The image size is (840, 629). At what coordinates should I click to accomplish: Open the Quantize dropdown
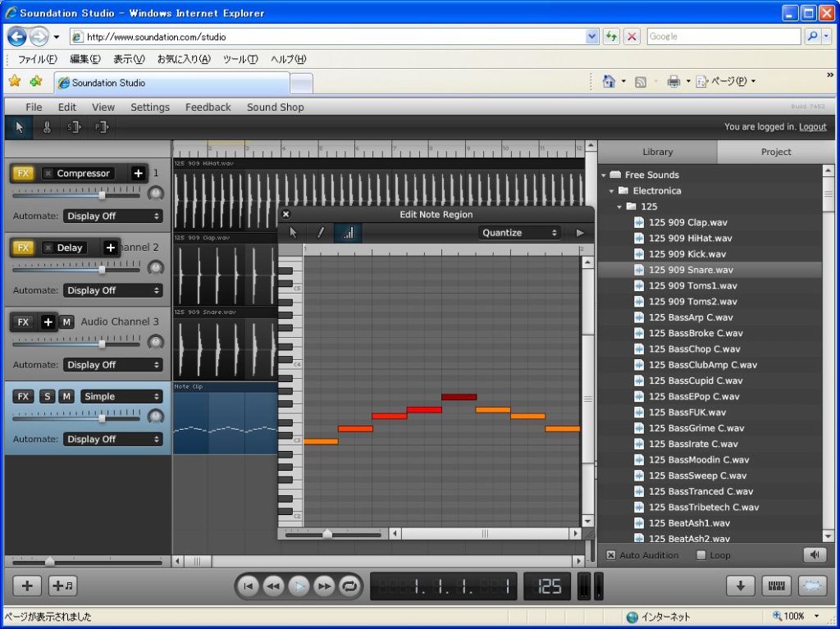519,233
